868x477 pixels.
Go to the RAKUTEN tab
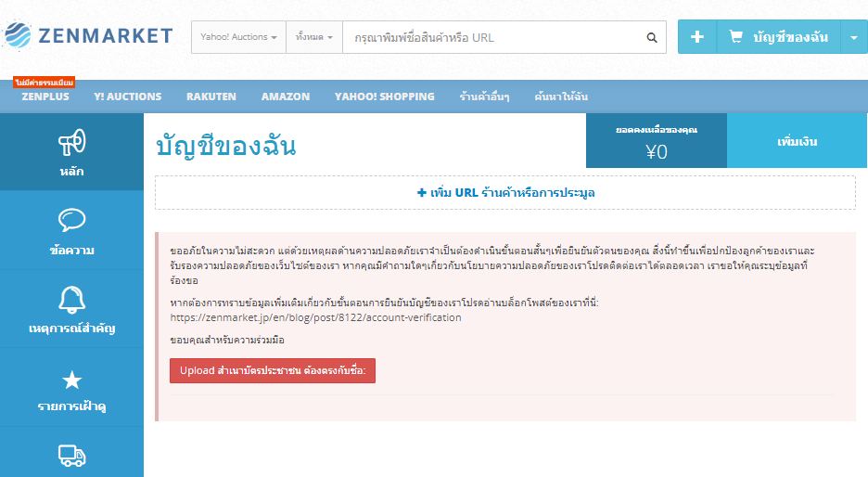click(211, 97)
